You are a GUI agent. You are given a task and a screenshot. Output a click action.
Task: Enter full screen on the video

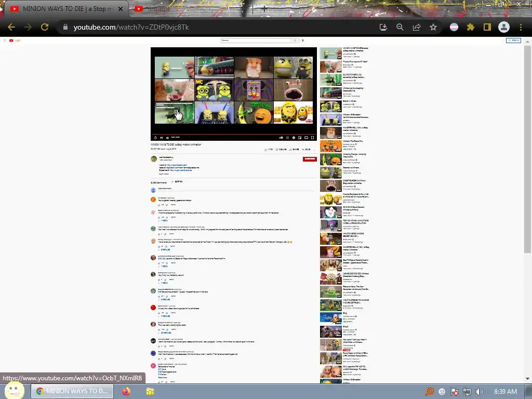coord(312,137)
